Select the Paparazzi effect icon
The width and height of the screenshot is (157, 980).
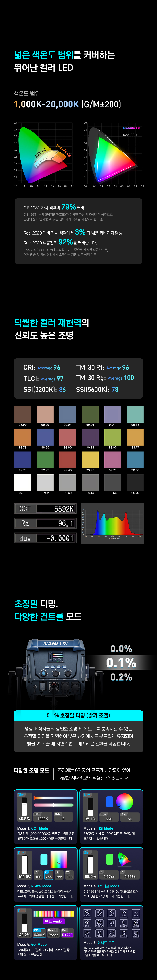pos(136,923)
